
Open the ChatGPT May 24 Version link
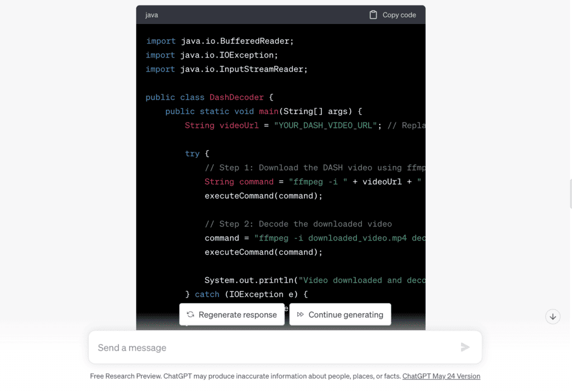[x=441, y=376]
